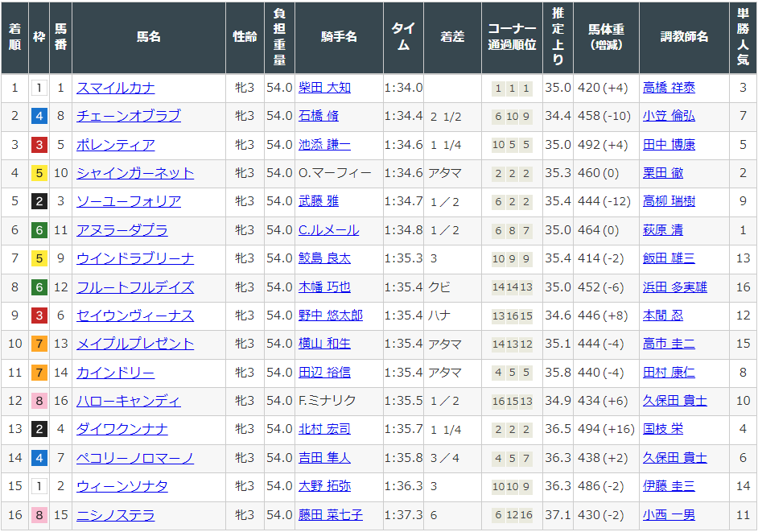Open jockey 藤田 菜七子 profile
This screenshot has width=758, height=532.
[x=331, y=515]
